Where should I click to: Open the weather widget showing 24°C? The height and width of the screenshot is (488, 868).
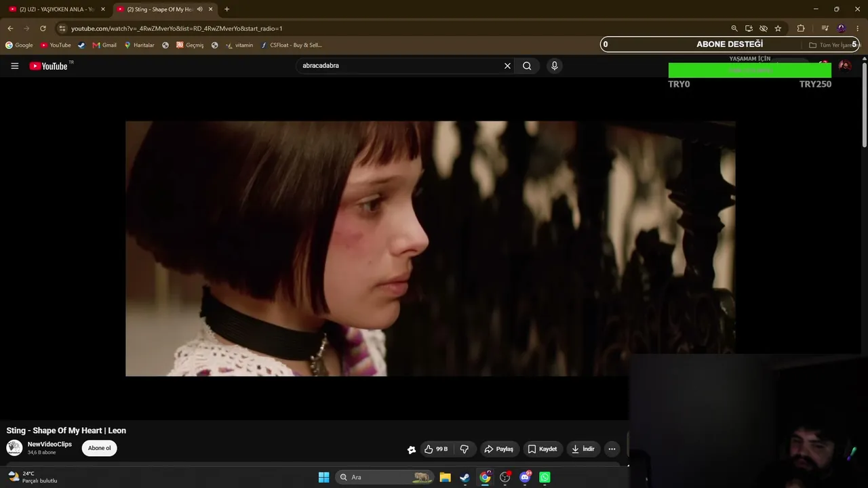coord(33,477)
